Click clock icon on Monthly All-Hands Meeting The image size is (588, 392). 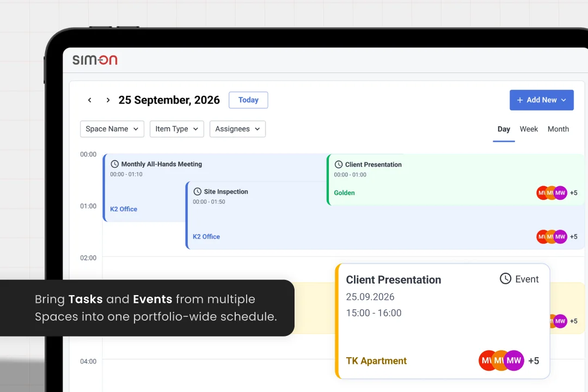tap(115, 164)
